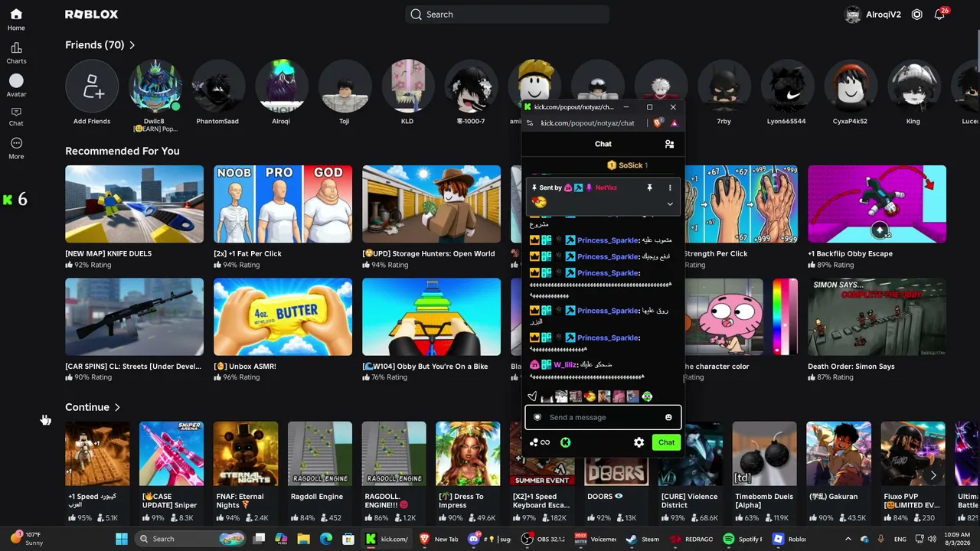The width and height of the screenshot is (980, 551).
Task: Open the Home tab in Roblox sidebar
Action: (x=16, y=20)
